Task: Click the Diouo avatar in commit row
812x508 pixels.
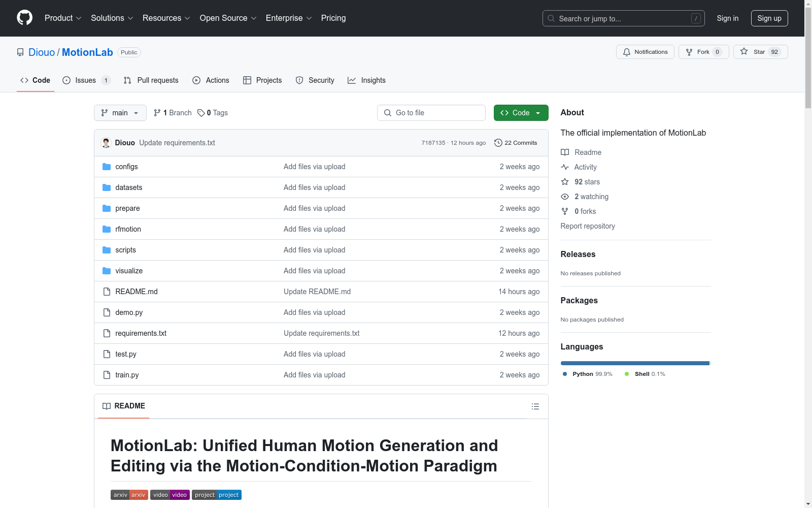Action: tap(106, 143)
